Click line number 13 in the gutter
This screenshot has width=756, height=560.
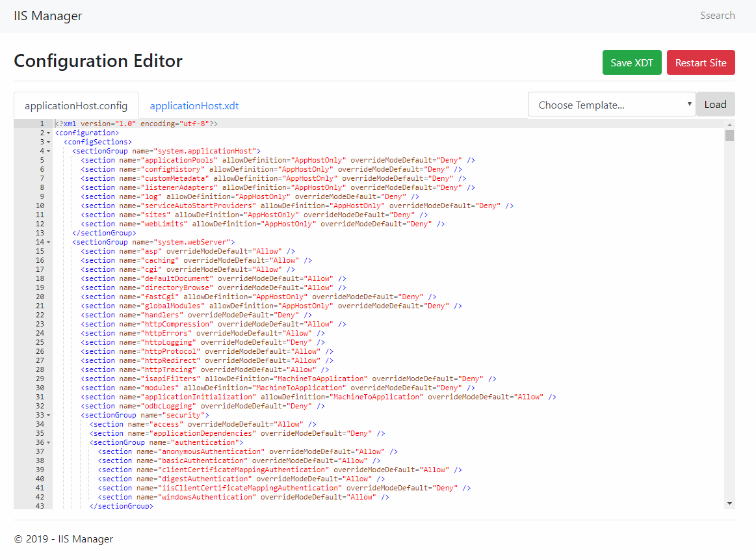pyautogui.click(x=40, y=233)
